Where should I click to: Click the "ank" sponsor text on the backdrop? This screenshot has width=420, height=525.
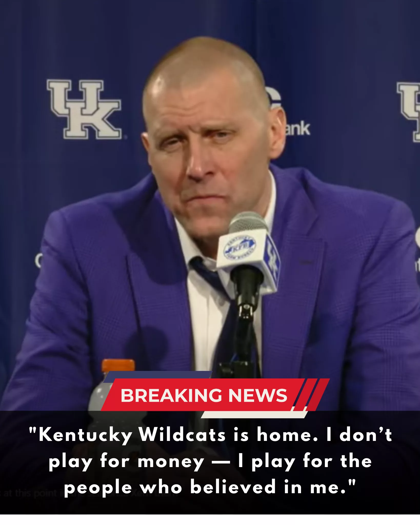pyautogui.click(x=297, y=129)
